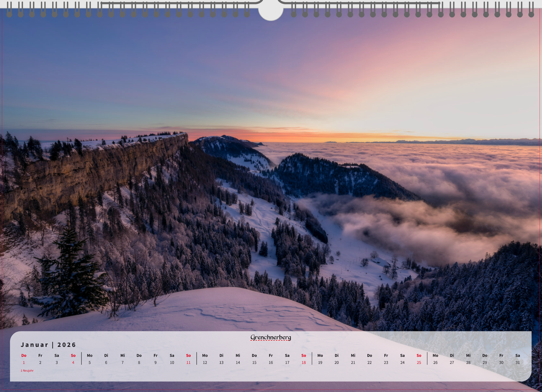
Task: Select date 20 in the calendar strip
Action: tap(337, 363)
